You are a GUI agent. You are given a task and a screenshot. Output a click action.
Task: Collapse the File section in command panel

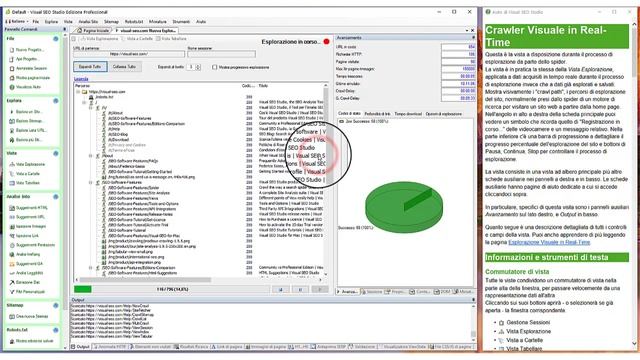click(56, 39)
